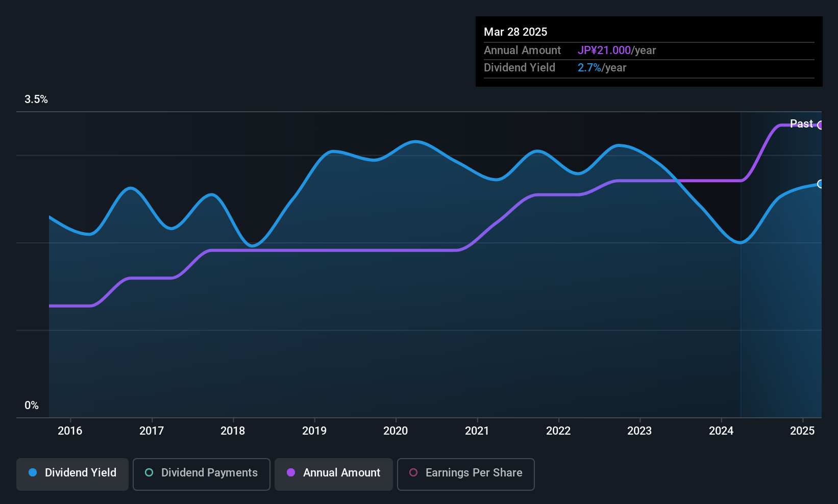Click the Mar 28 2025 tooltip date
838x504 pixels.
pos(515,32)
